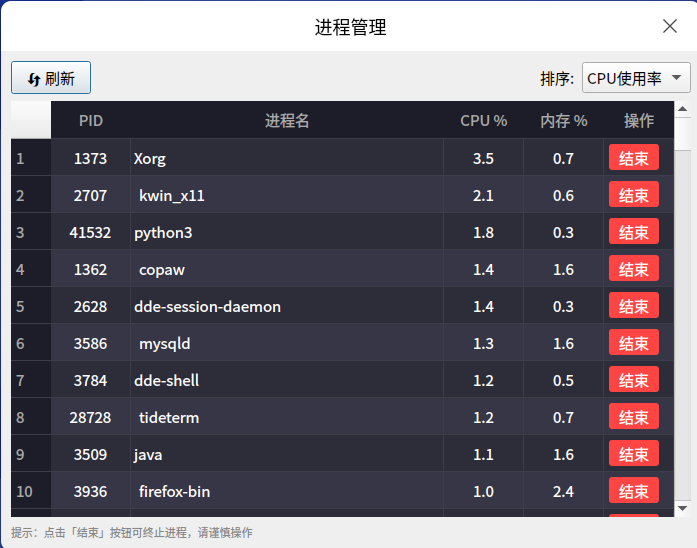Image resolution: width=697 pixels, height=548 pixels.
Task: Terminate the firefox-bin process
Action: click(x=633, y=490)
